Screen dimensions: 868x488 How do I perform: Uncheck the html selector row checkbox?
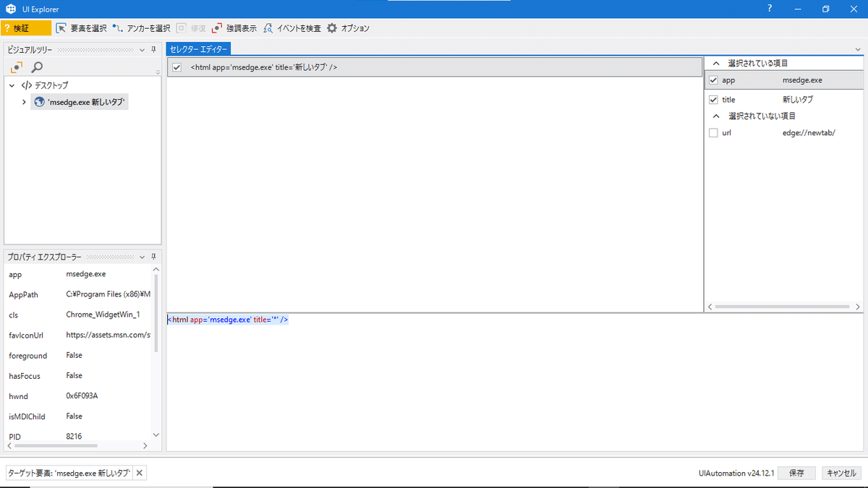[x=176, y=67]
